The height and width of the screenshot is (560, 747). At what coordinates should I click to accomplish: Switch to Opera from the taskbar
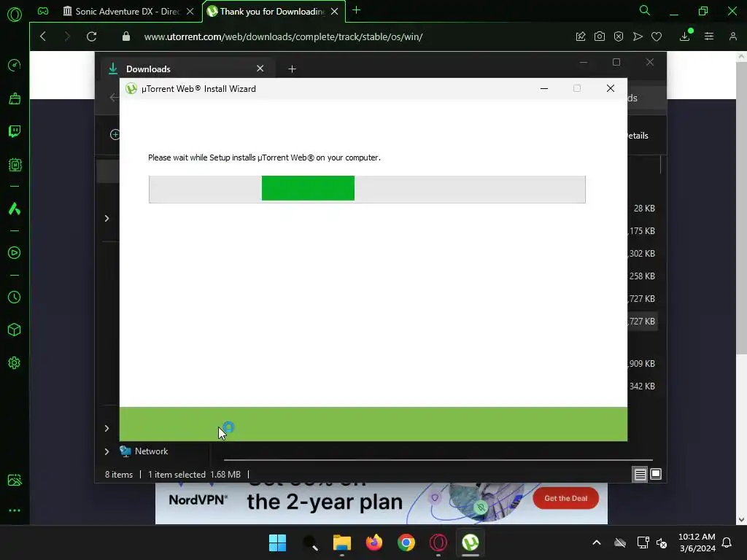coord(438,542)
